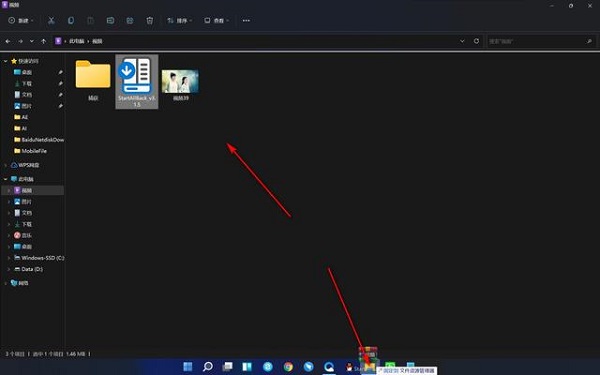Screen dimensions: 600x375
Task: Open the View (查看) dropdown
Action: tap(217, 20)
